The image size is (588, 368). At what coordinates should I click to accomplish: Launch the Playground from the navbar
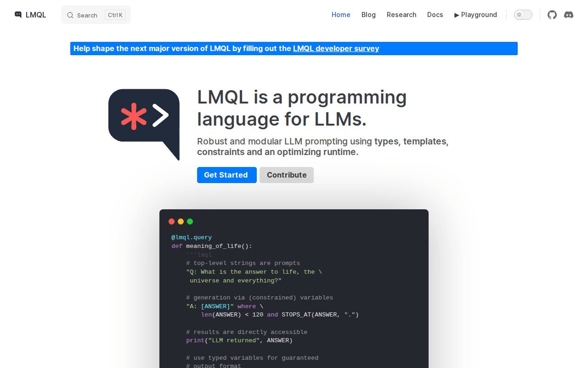(x=475, y=15)
